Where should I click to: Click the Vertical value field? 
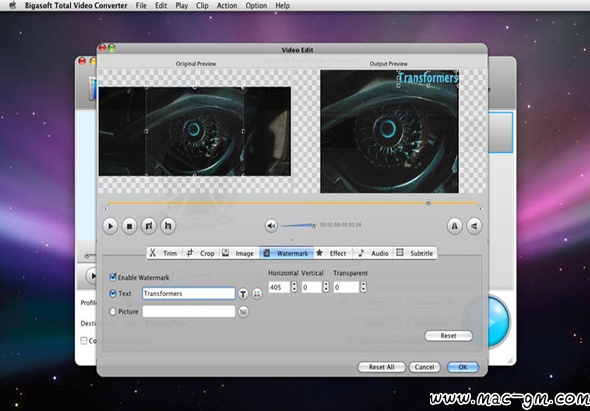click(312, 287)
